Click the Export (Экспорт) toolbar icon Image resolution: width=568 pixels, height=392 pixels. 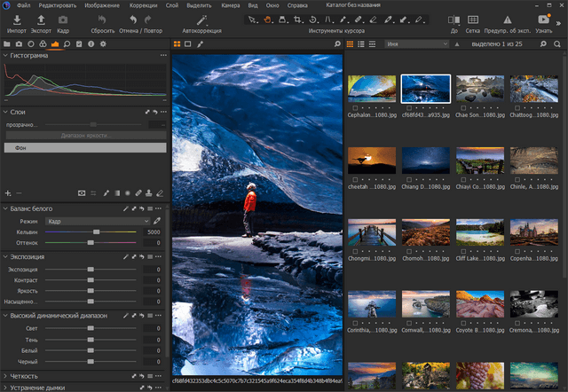coord(40,20)
